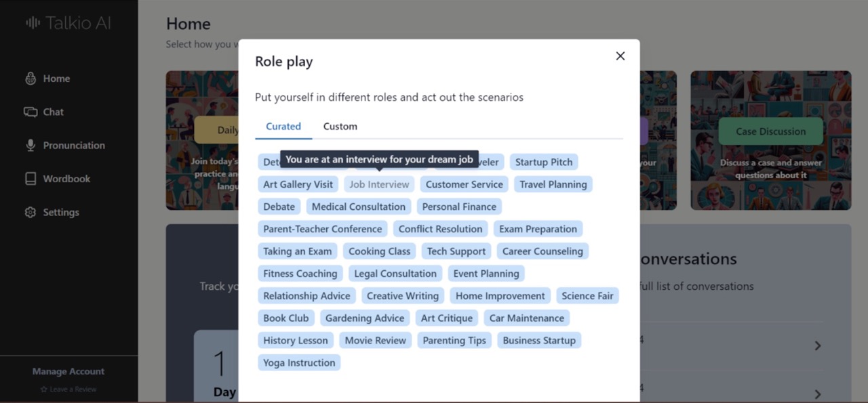This screenshot has height=403, width=868.
Task: Click the Talkio AI logo
Action: (x=68, y=22)
